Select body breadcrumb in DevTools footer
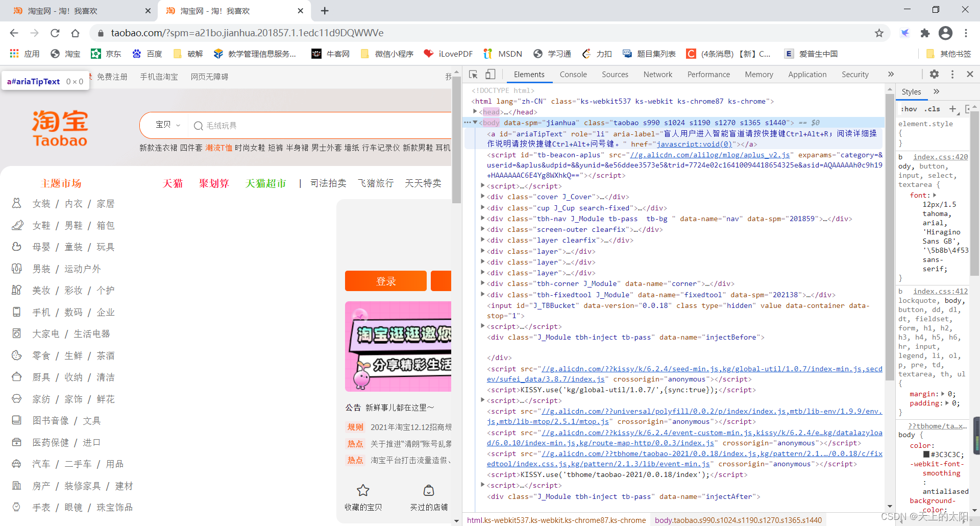980x526 pixels. click(738, 520)
